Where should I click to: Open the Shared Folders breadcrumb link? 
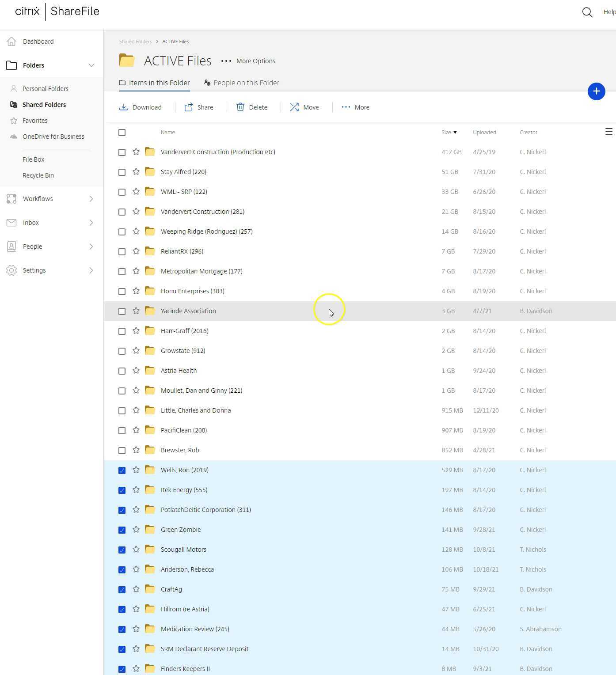135,41
